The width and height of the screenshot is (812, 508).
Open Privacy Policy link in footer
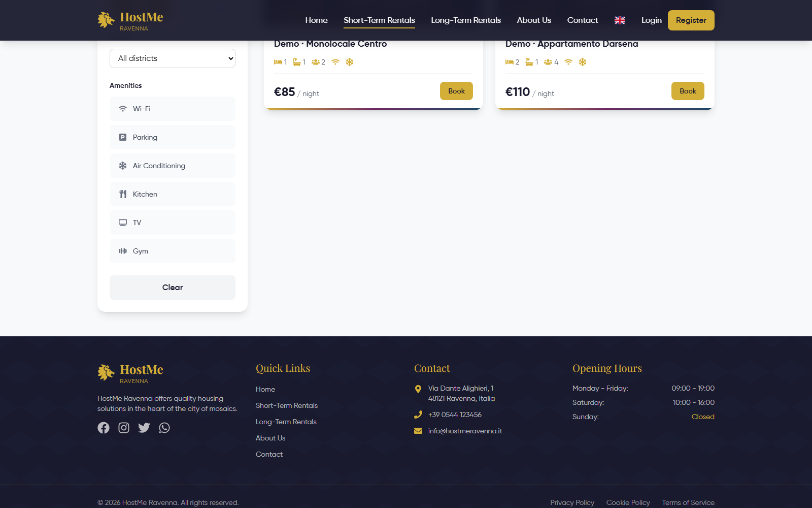pyautogui.click(x=572, y=502)
